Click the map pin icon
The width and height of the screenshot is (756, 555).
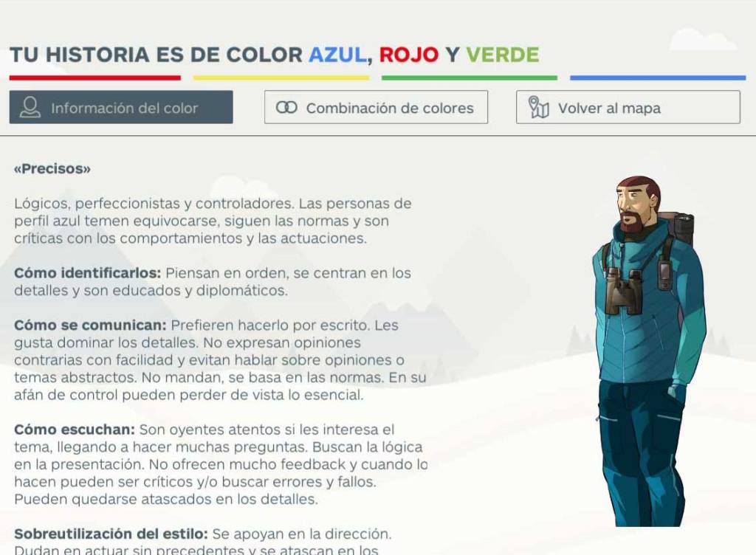539,108
